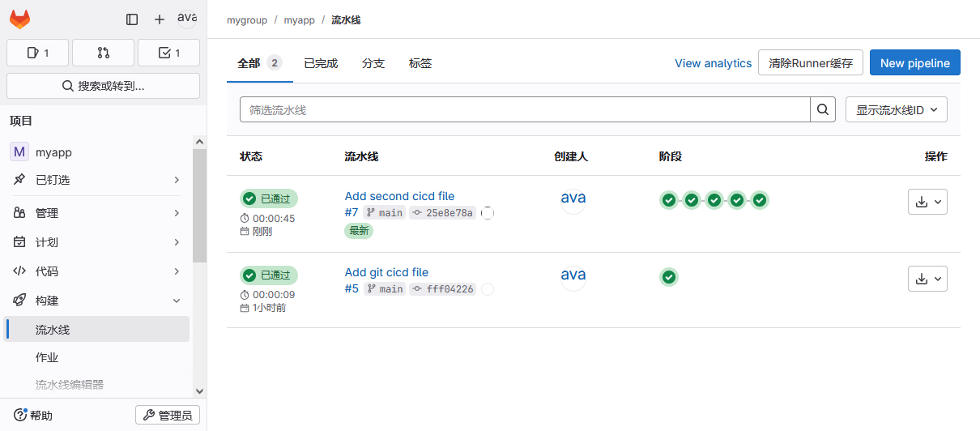The height and width of the screenshot is (431, 980).
Task: Switch to the 已完成 tab
Action: coord(321,63)
